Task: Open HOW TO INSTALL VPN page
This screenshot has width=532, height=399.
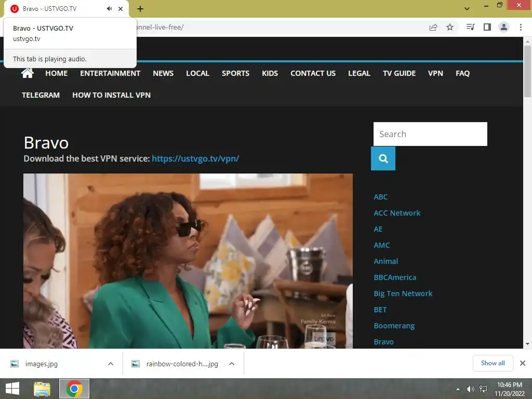Action: click(x=111, y=95)
